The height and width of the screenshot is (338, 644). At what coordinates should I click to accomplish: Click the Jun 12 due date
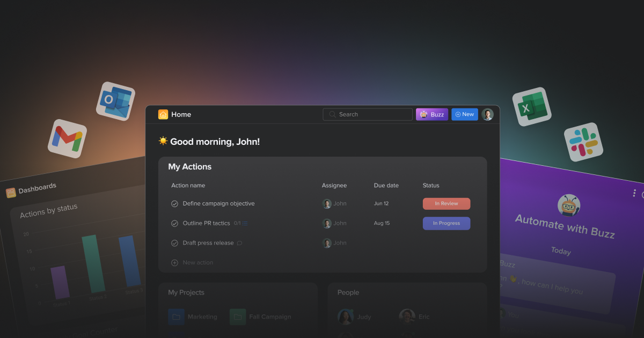point(381,204)
